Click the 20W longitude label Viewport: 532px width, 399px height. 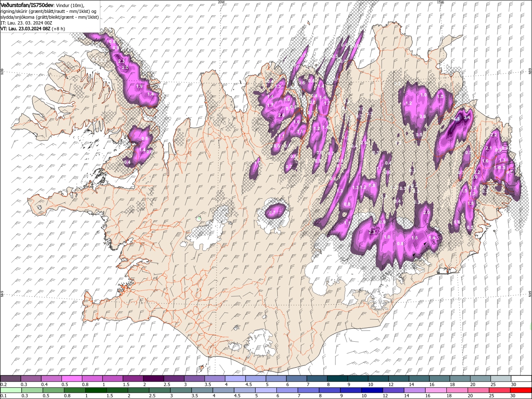221,2
